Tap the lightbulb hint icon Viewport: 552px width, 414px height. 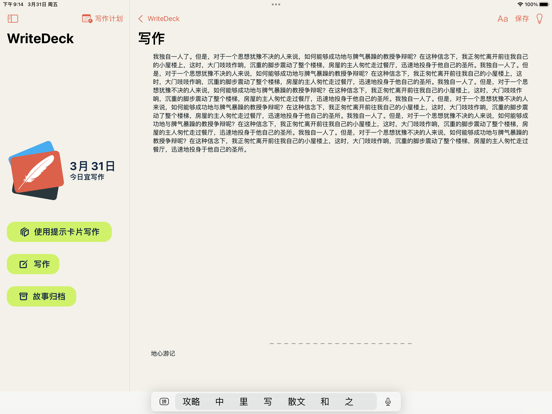tap(539, 19)
